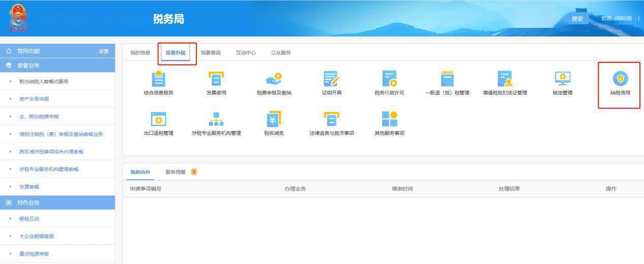Collapse the 套餐业务 sidebar section
This screenshot has width=644, height=264.
(x=28, y=65)
